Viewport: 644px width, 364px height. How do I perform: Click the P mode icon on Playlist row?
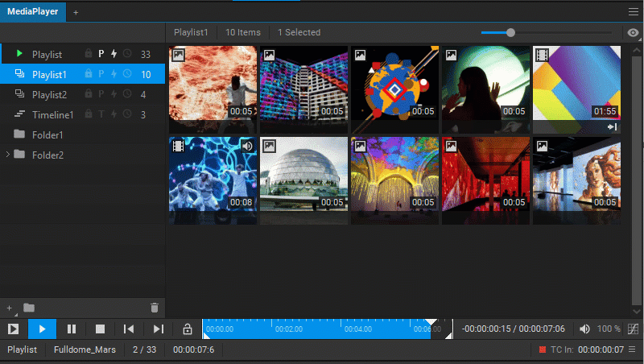101,54
